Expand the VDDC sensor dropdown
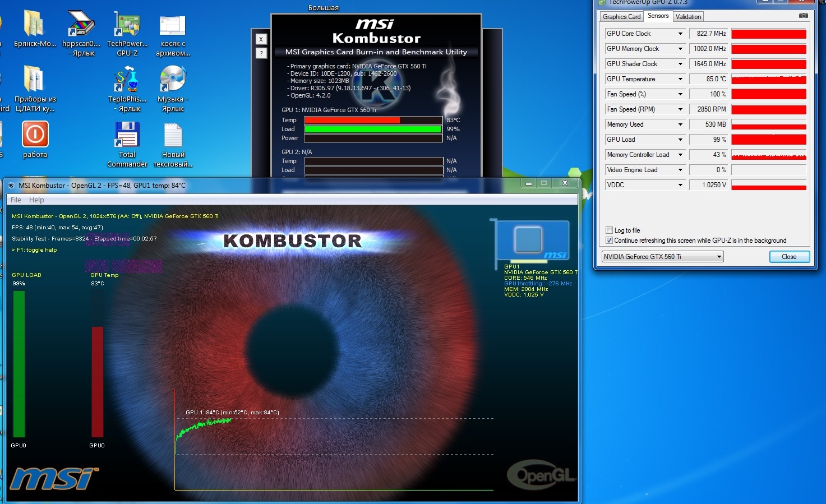The height and width of the screenshot is (504, 826). point(680,185)
